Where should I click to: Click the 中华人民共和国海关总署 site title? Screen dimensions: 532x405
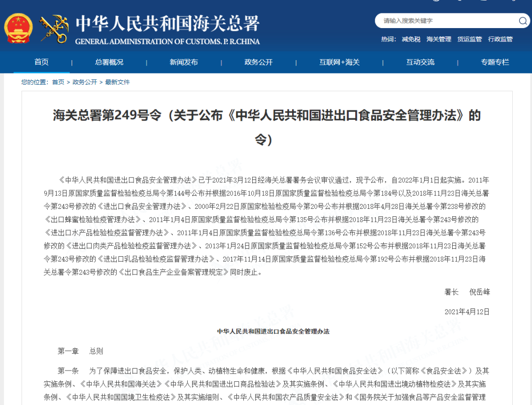pyautogui.click(x=167, y=24)
